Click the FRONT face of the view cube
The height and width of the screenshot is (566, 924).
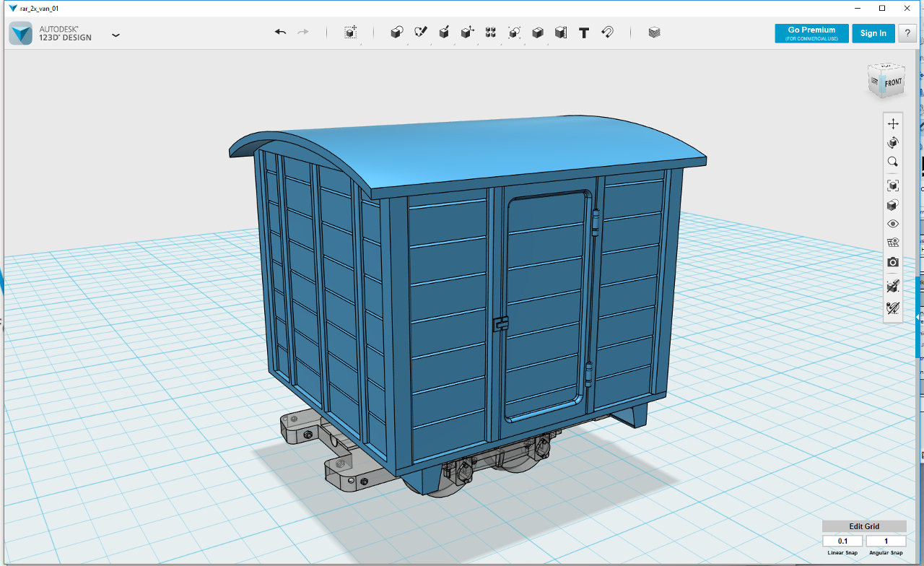pos(894,83)
